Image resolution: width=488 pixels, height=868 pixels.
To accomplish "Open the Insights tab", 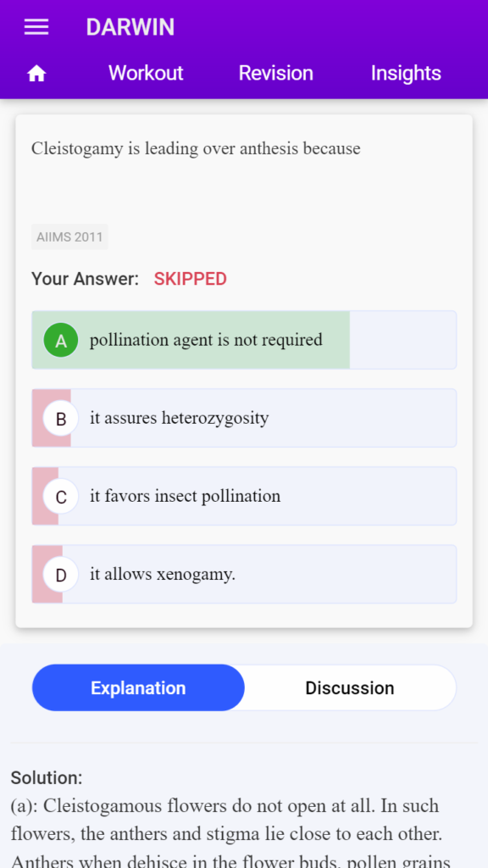I will point(406,73).
